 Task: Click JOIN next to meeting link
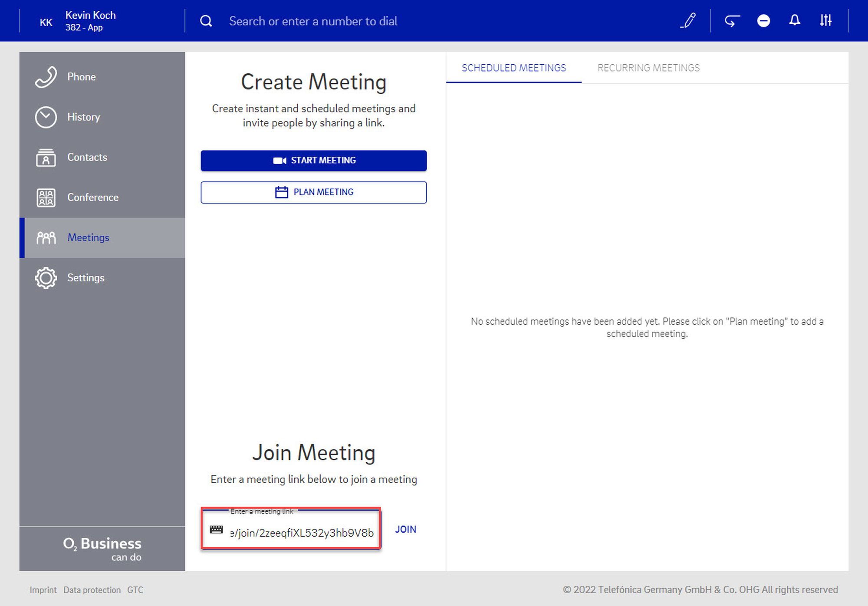coord(405,530)
